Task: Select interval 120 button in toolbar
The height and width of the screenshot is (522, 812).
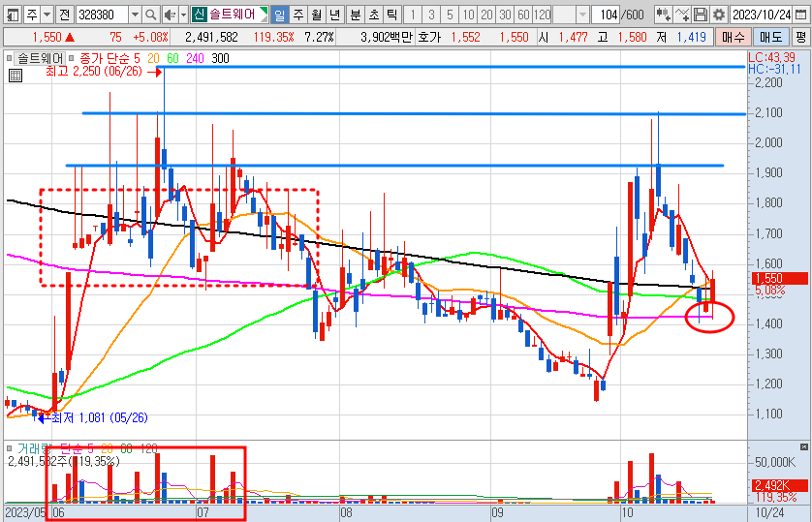Action: tap(543, 15)
